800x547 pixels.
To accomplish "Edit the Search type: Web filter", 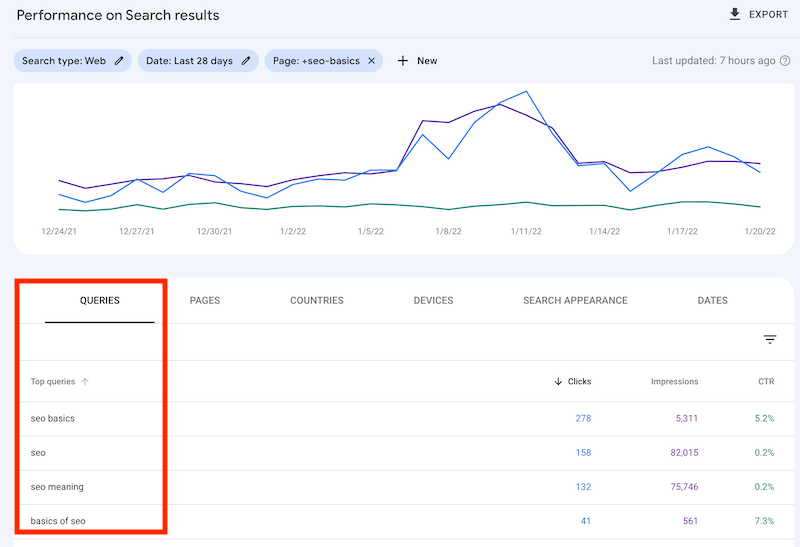I will click(120, 61).
